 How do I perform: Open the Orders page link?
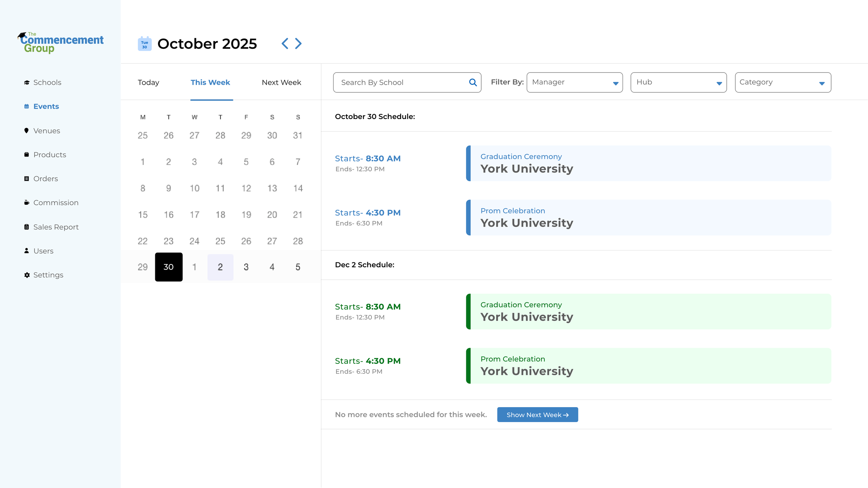pos(45,179)
